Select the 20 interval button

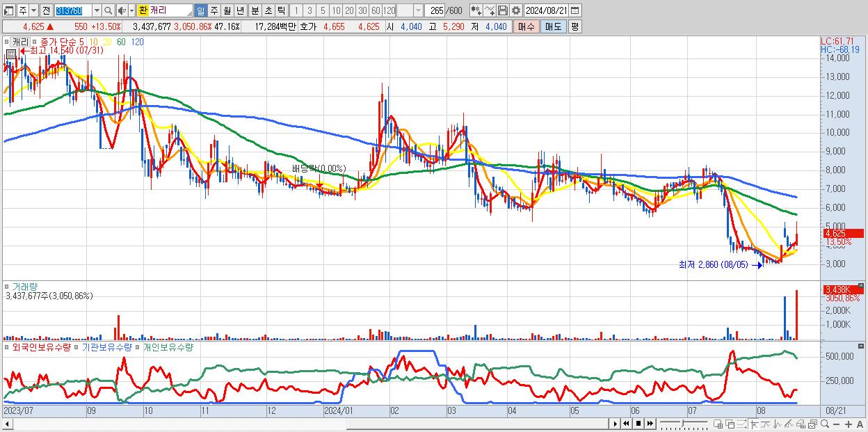[349, 10]
